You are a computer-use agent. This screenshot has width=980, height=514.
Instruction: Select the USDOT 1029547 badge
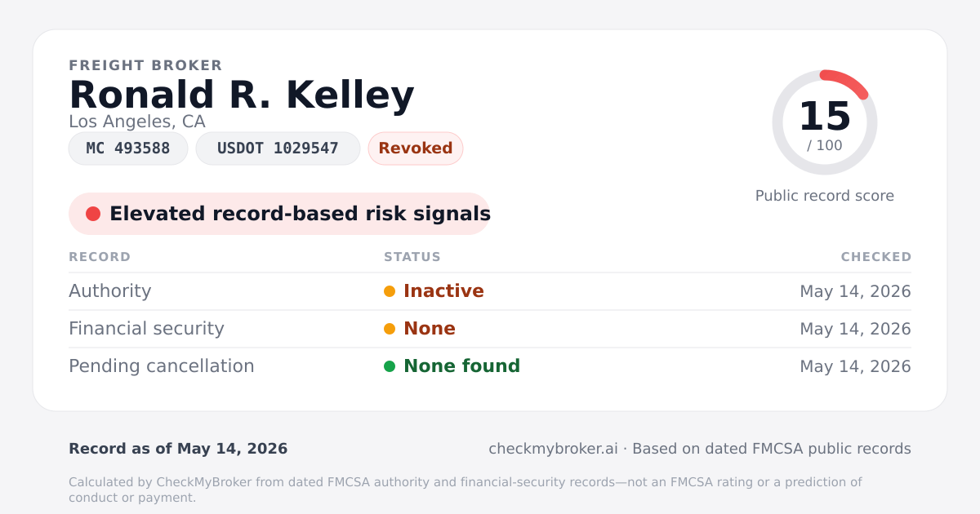[278, 148]
